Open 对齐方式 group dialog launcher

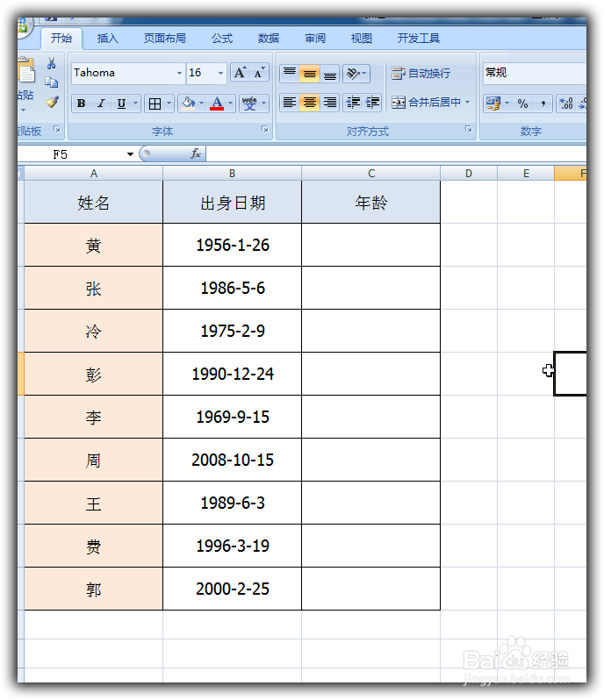coord(469,129)
